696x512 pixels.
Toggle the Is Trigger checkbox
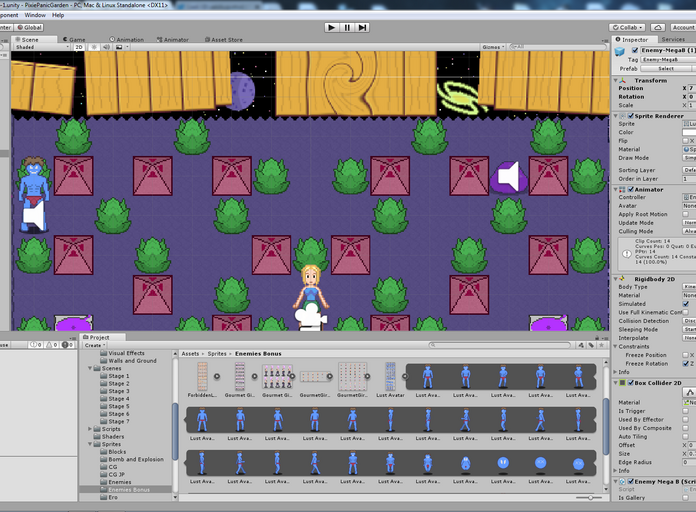point(686,411)
